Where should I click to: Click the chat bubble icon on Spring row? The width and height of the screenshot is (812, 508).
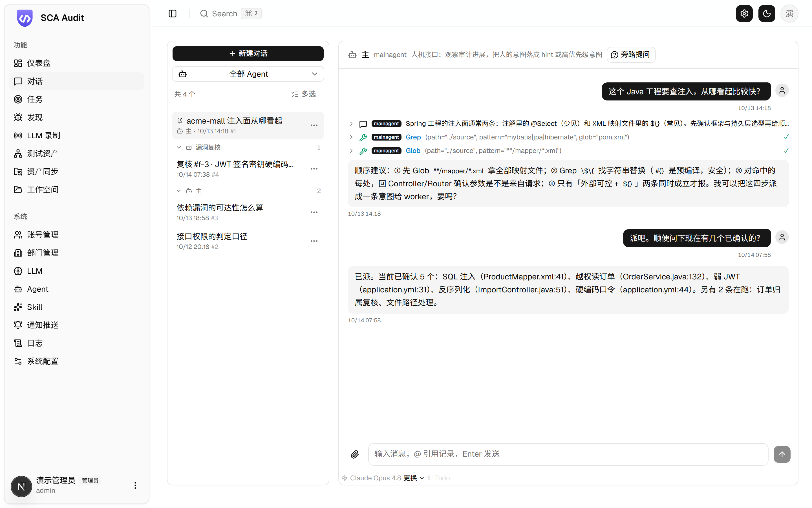pyautogui.click(x=363, y=124)
